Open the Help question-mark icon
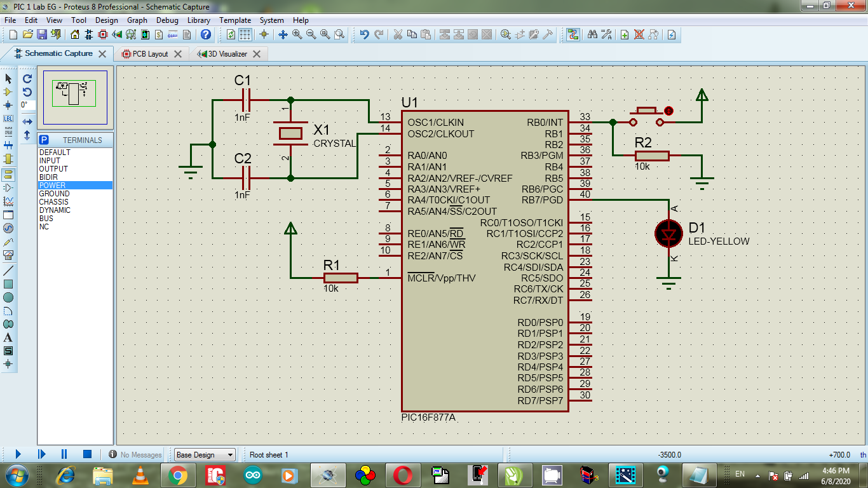 pos(206,34)
